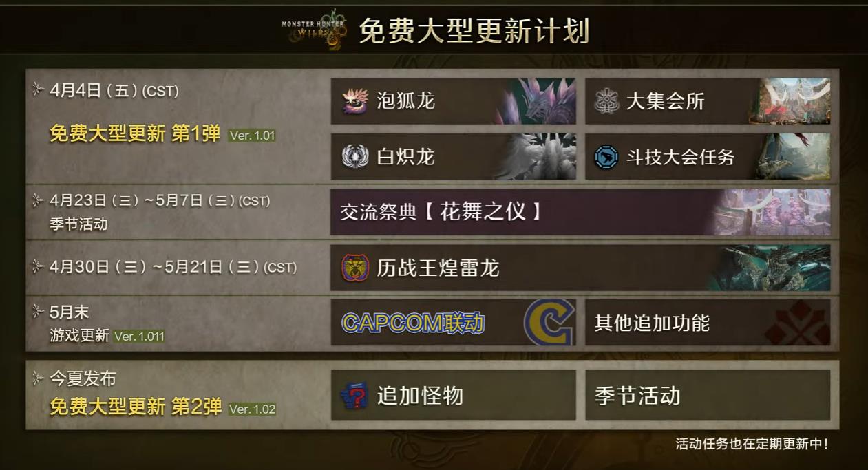Click the 大集会所 scenery thumbnail

click(x=794, y=101)
